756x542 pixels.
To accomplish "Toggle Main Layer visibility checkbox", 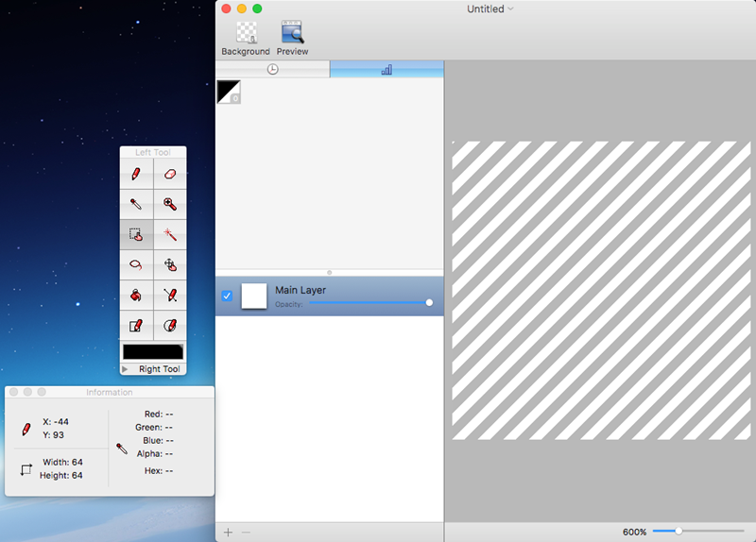I will click(227, 296).
